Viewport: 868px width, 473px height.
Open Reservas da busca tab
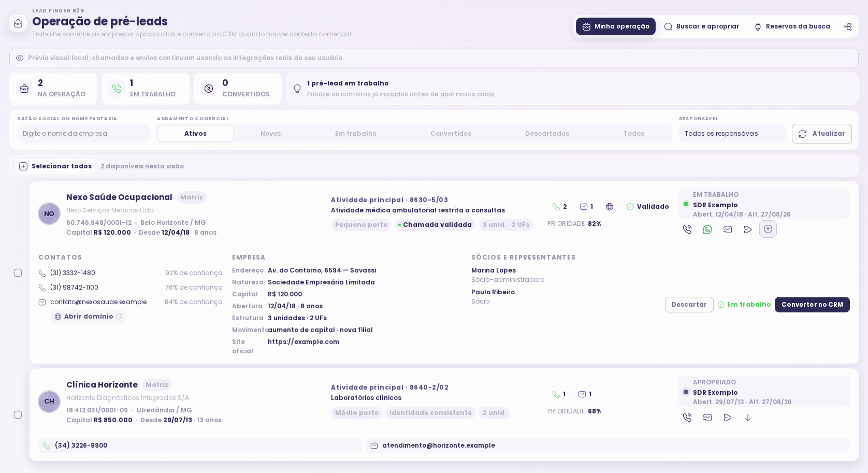pyautogui.click(x=792, y=26)
